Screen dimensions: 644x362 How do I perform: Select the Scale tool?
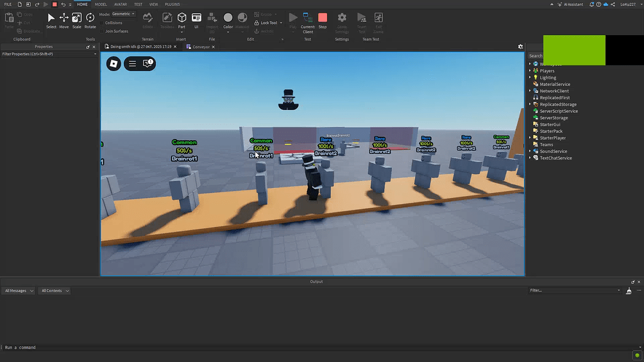(x=76, y=21)
